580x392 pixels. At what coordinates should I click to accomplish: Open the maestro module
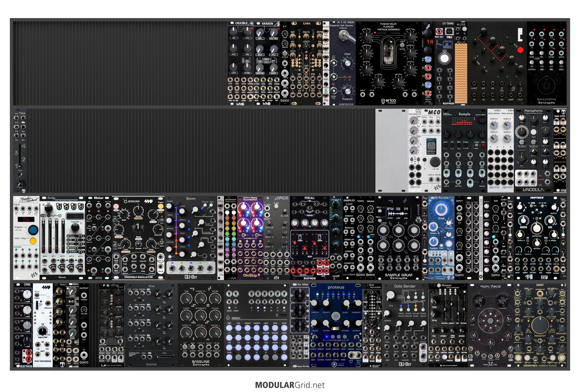pyautogui.click(x=257, y=325)
